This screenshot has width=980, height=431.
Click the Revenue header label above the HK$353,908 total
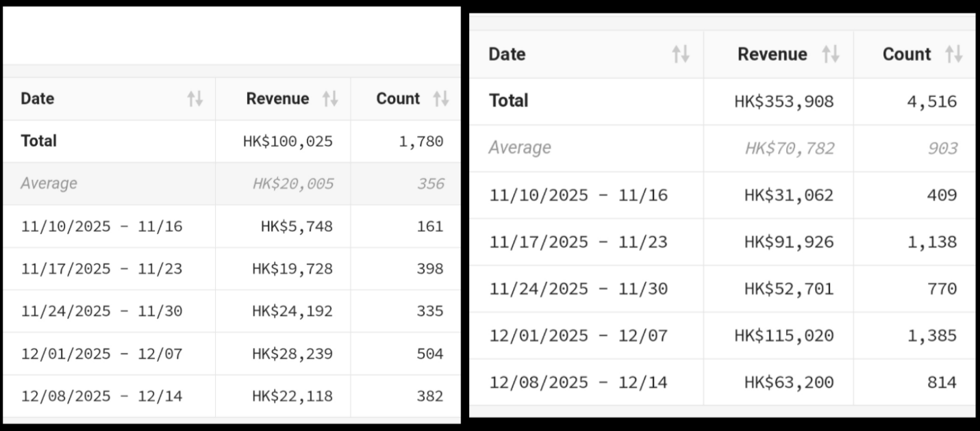(x=772, y=55)
